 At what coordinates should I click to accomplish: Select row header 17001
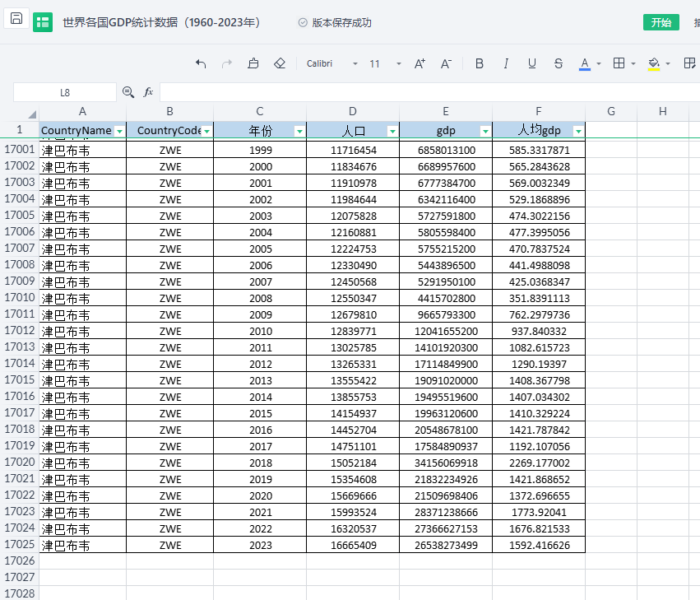pyautogui.click(x=20, y=150)
